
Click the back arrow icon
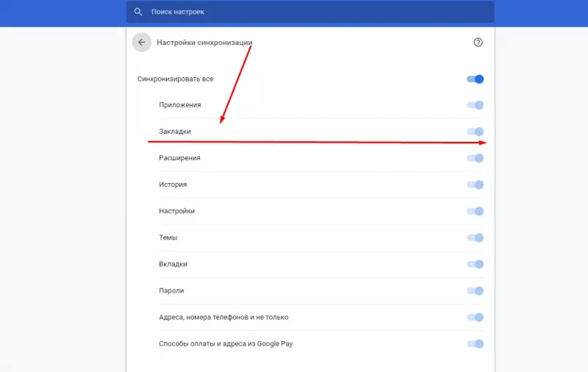(x=141, y=43)
